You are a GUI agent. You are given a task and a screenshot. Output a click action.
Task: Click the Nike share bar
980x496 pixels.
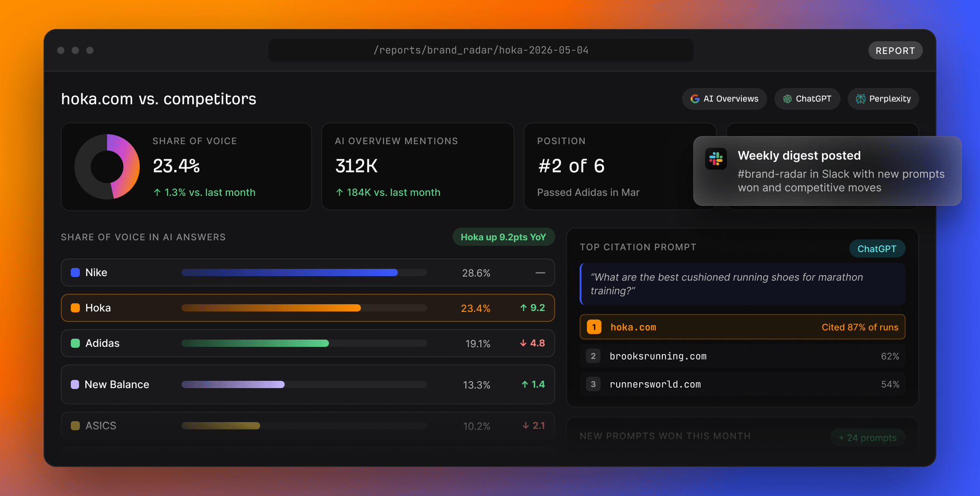[304, 272]
